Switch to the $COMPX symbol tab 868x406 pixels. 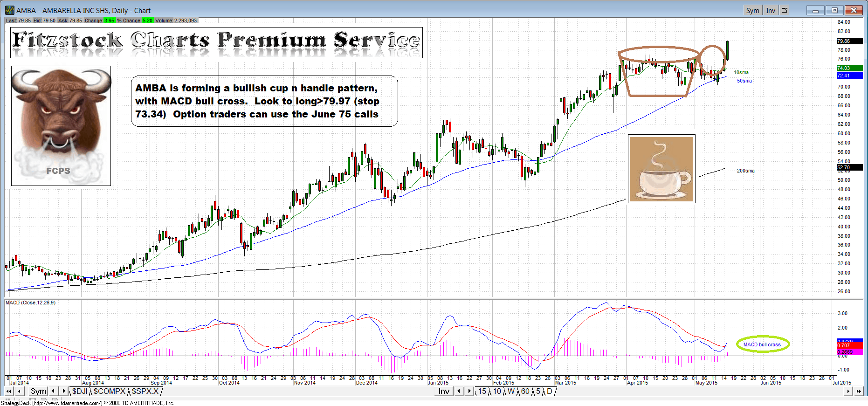[x=110, y=392]
